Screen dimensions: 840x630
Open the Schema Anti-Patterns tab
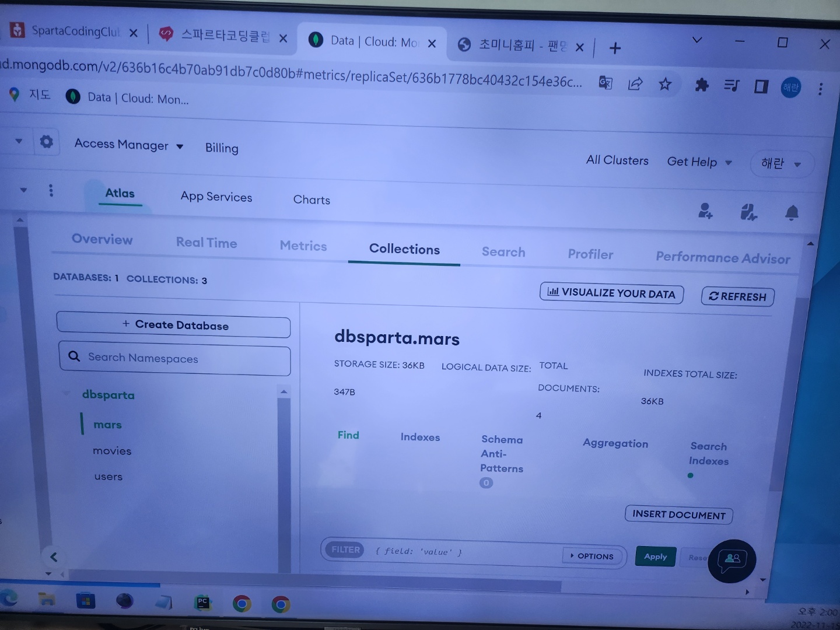point(502,454)
